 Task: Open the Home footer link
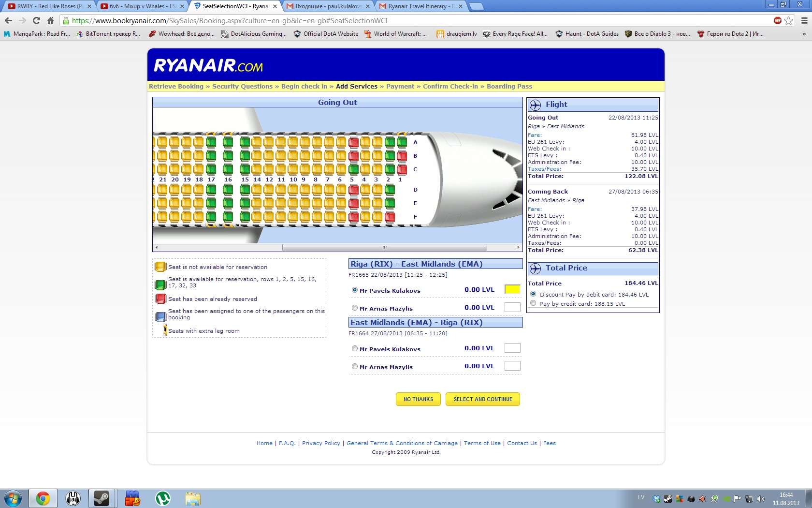(x=264, y=443)
